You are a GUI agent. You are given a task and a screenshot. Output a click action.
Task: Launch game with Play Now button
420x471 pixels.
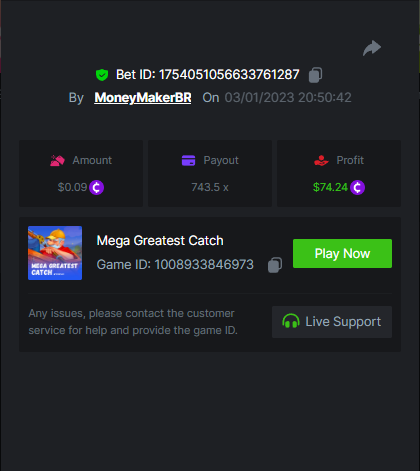tap(342, 253)
